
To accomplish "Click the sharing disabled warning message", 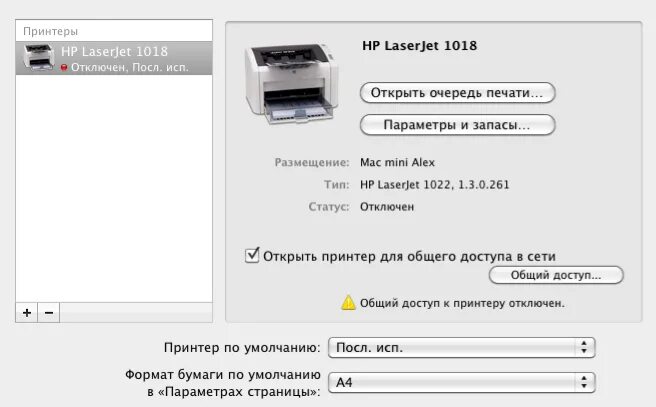I will pyautogui.click(x=462, y=303).
